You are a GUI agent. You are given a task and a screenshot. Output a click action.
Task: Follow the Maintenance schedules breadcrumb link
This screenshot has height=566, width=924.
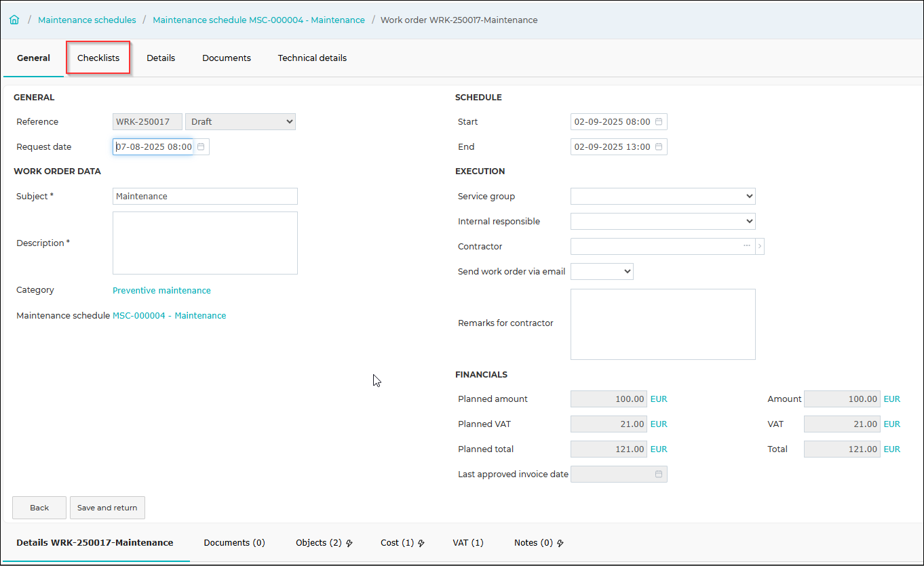[87, 20]
